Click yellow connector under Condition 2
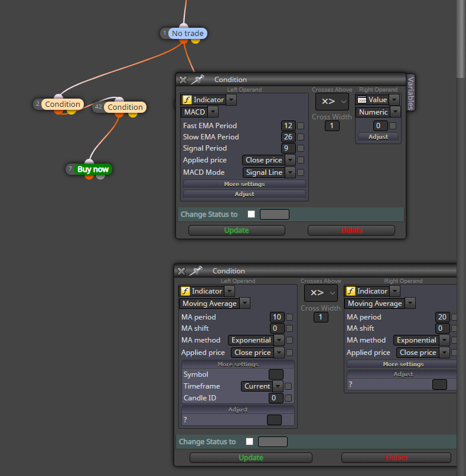 (x=71, y=112)
